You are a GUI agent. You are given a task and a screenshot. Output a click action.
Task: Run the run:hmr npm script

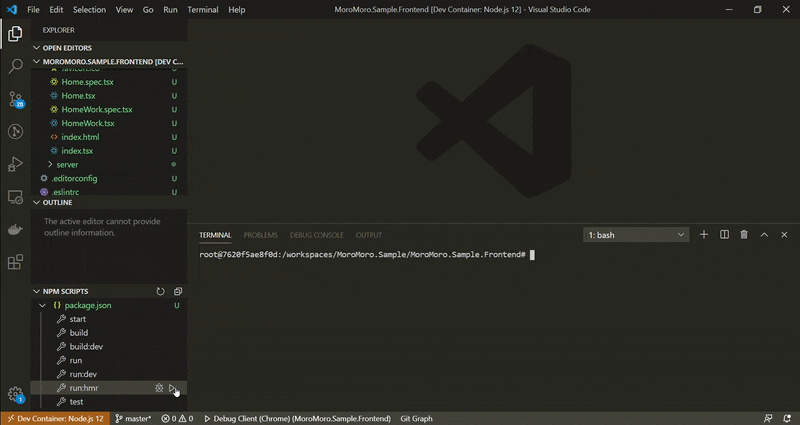[172, 388]
